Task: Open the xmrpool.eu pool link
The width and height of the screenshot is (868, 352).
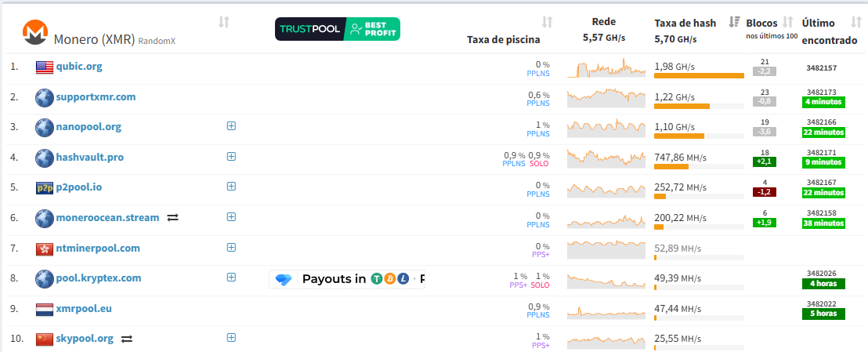Action: pyautogui.click(x=84, y=309)
